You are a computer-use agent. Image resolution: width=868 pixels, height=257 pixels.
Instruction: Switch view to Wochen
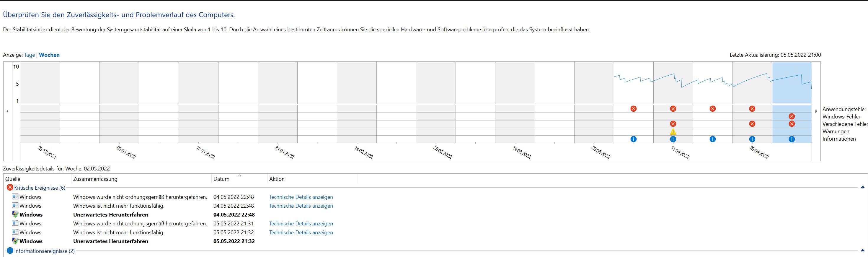click(x=49, y=55)
